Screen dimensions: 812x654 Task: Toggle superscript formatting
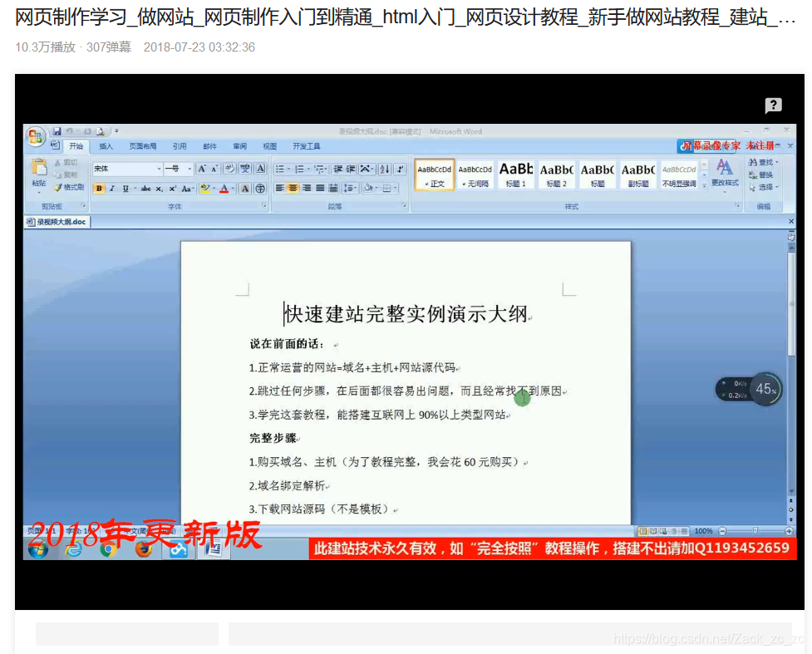click(172, 189)
